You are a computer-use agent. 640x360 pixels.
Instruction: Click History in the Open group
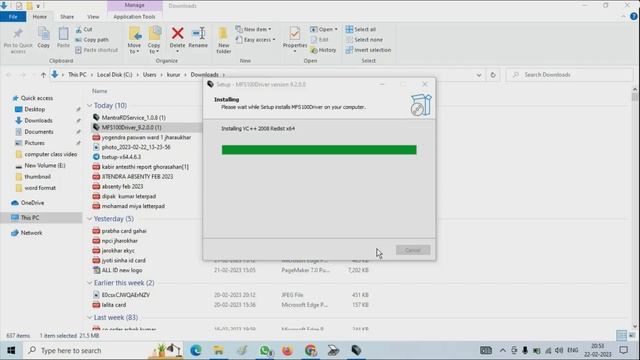pos(323,50)
